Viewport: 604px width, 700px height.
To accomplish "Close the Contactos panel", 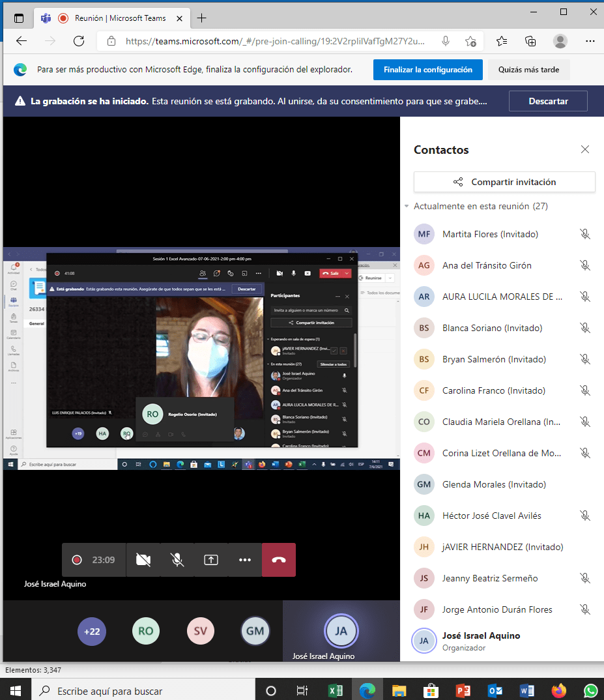I will point(585,149).
